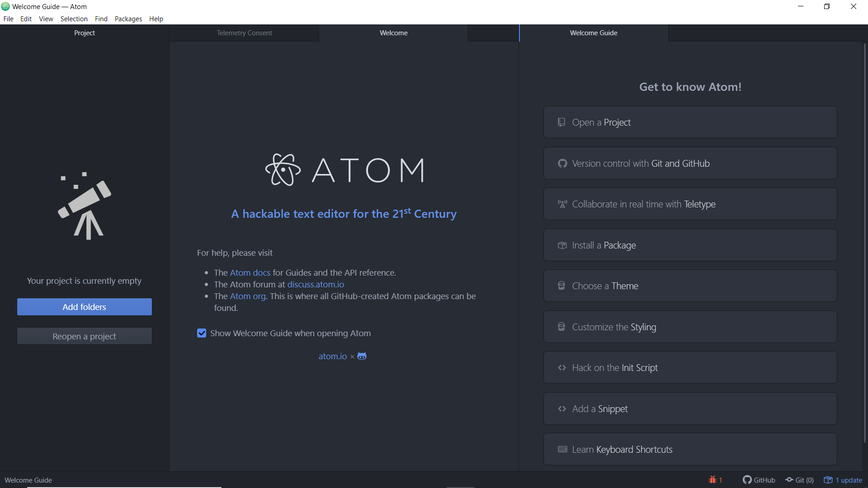Uncheck Show Welcome Guide when opening Atom

202,333
